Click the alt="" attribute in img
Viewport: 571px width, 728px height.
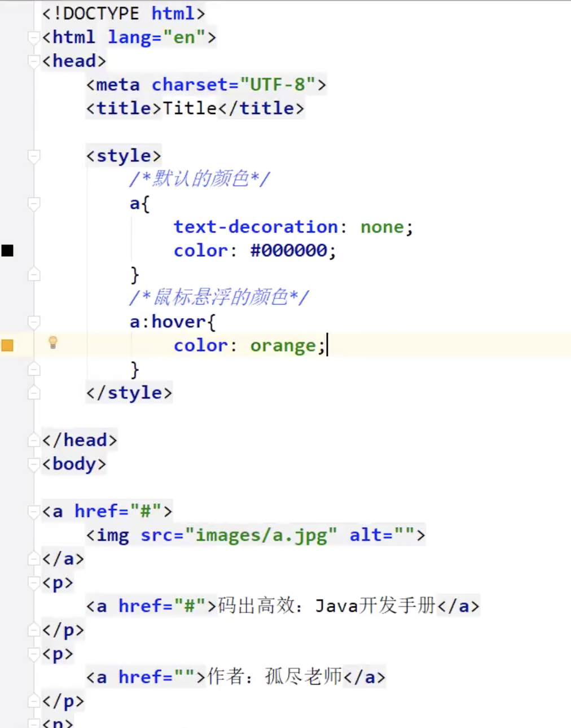click(x=382, y=535)
